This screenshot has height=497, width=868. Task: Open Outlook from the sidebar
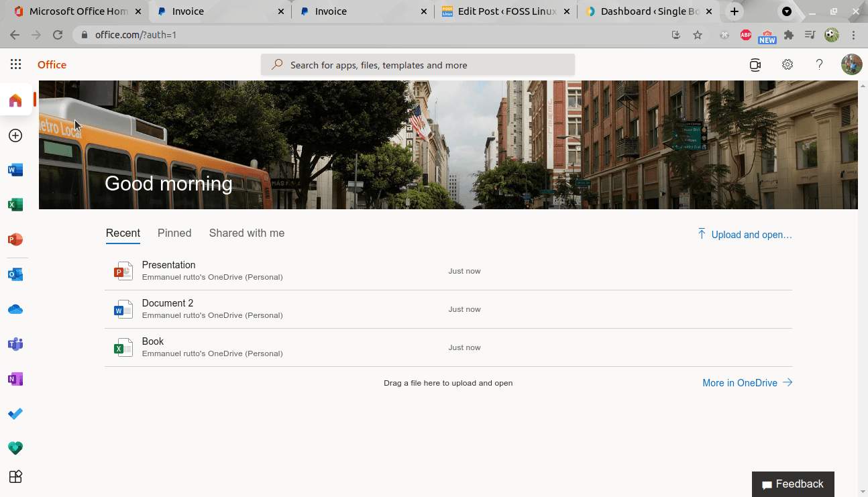click(15, 274)
